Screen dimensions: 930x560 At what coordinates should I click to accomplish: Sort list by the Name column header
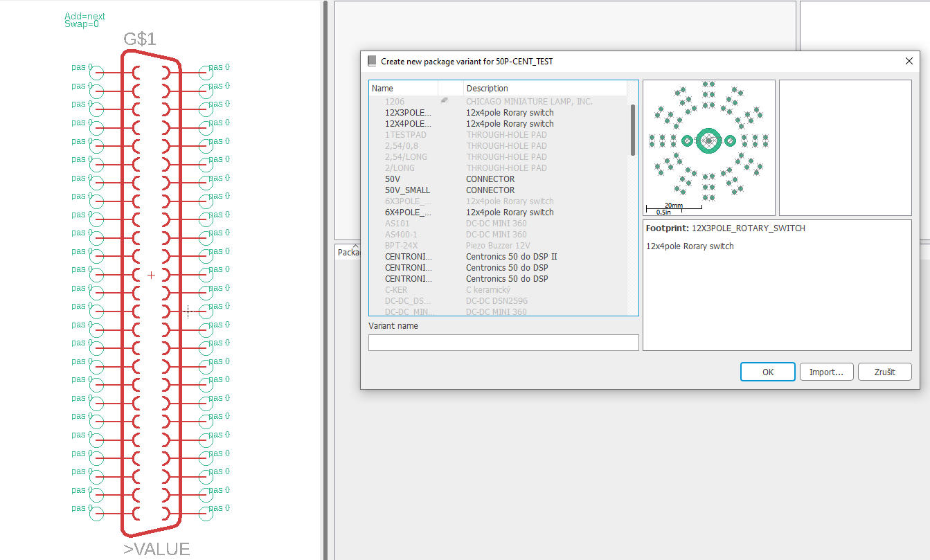pyautogui.click(x=403, y=89)
